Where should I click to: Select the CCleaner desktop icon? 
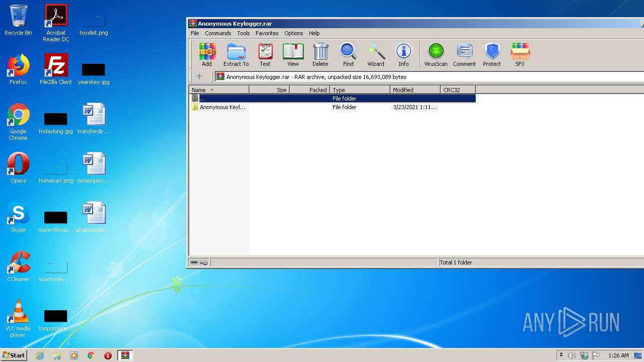(x=18, y=266)
